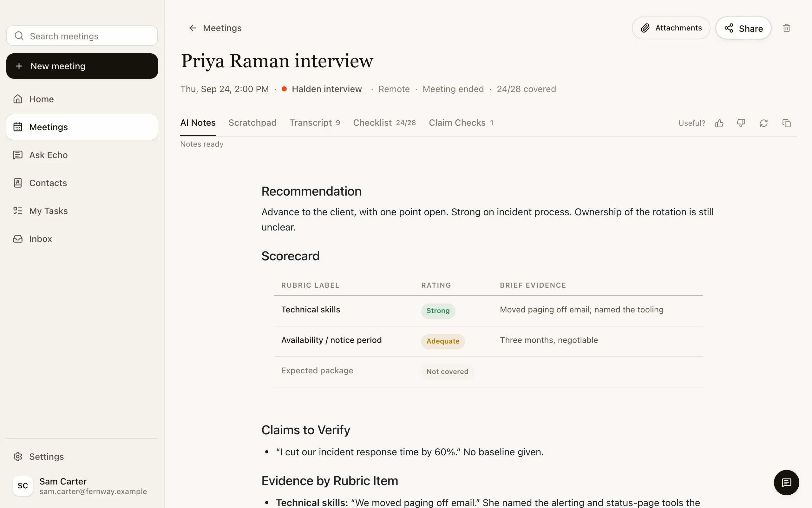Open Home in the sidebar
Screen dimensions: 812x508
pos(82,99)
